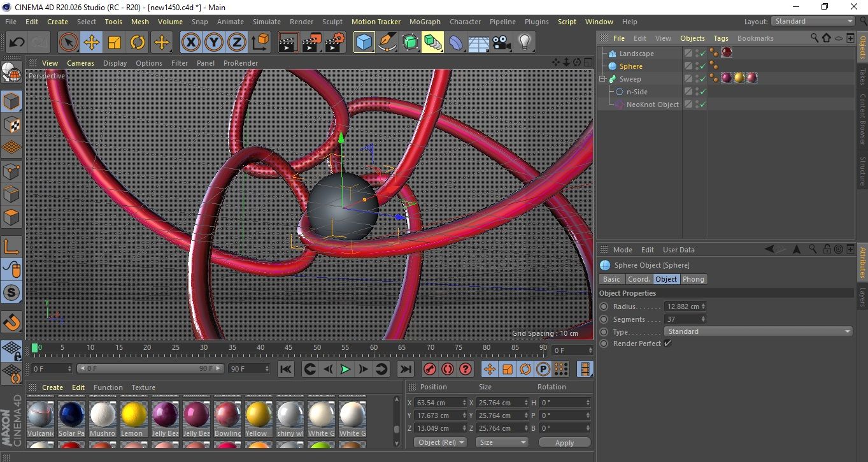The width and height of the screenshot is (868, 462).
Task: Click the Undo arrow icon
Action: point(17,43)
